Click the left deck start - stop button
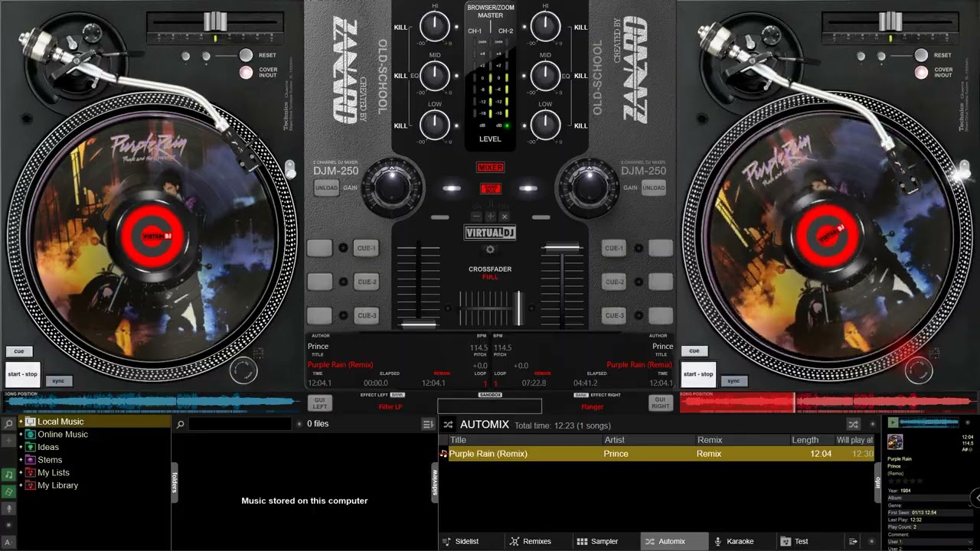Viewport: 980px width, 551px height. [x=22, y=374]
